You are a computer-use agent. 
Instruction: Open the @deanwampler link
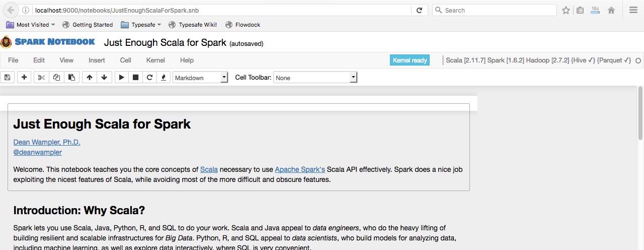coord(38,152)
